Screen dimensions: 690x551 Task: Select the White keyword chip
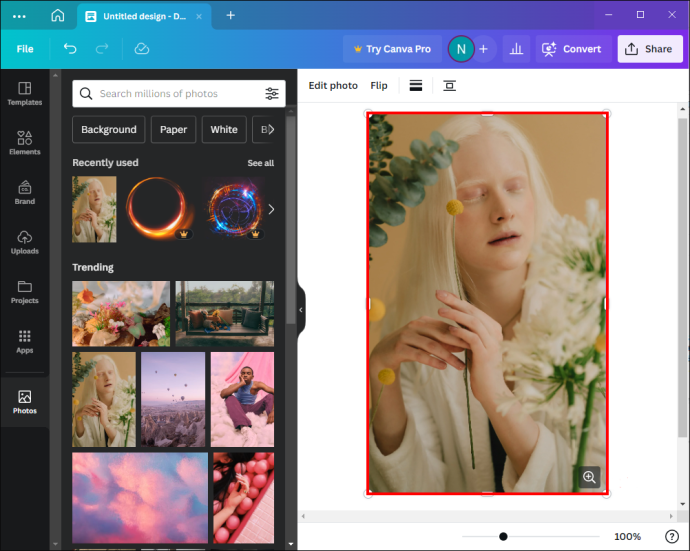pos(224,129)
